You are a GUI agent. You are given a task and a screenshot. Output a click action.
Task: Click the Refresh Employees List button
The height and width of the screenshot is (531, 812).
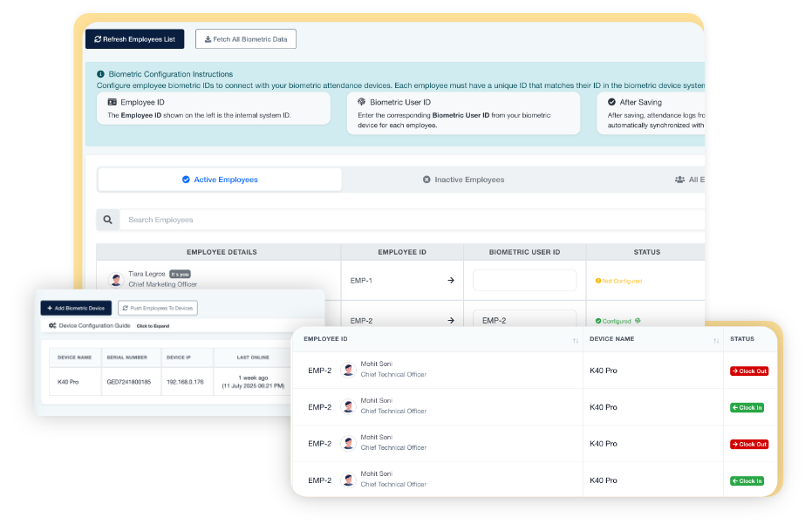pyautogui.click(x=134, y=39)
